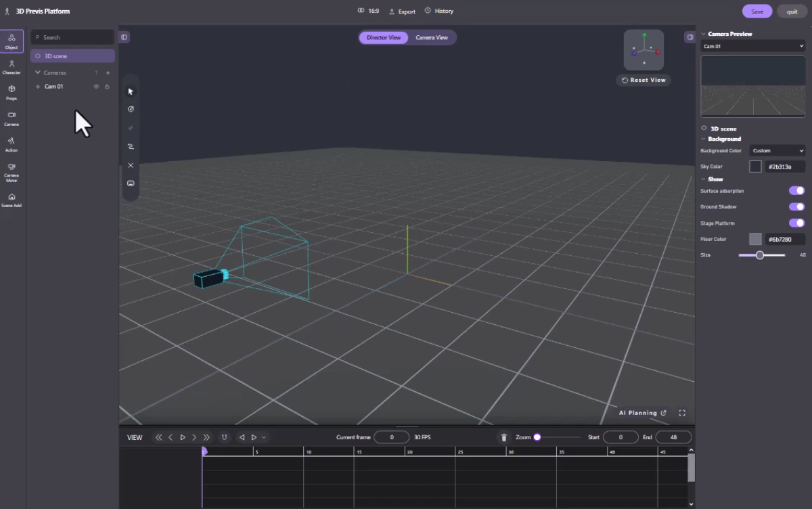
Task: Toggle Surface adsorption switch
Action: tap(796, 191)
